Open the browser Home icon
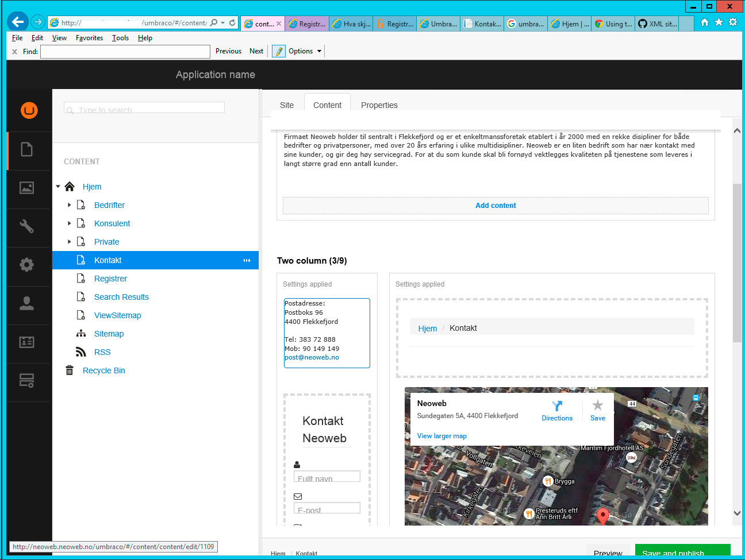The image size is (745, 560). pos(704,22)
